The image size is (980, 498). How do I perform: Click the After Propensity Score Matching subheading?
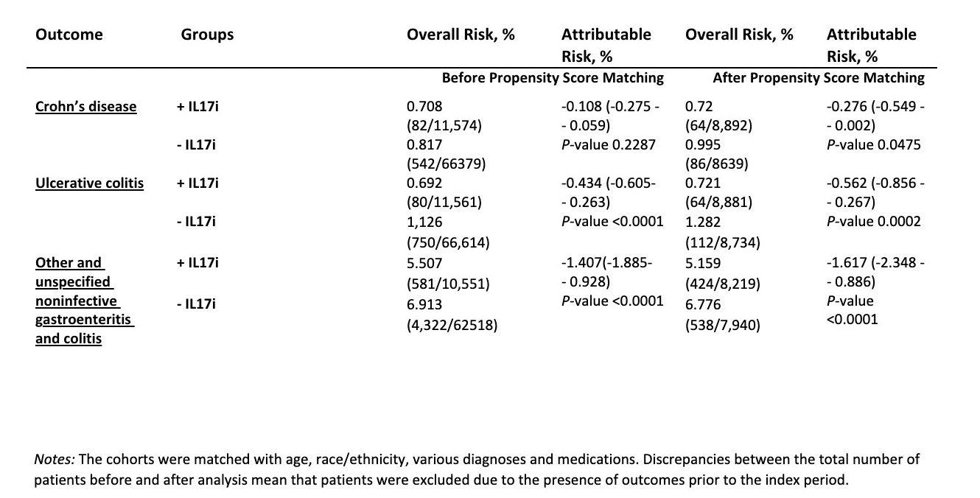tap(818, 77)
